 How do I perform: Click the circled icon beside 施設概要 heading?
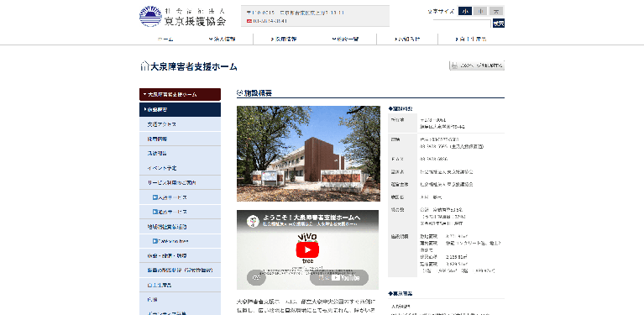pyautogui.click(x=240, y=92)
